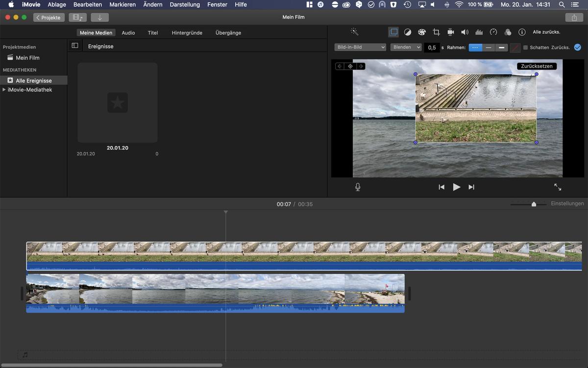Viewport: 588px width, 368px height.
Task: Click the share export icon
Action: pyautogui.click(x=574, y=17)
